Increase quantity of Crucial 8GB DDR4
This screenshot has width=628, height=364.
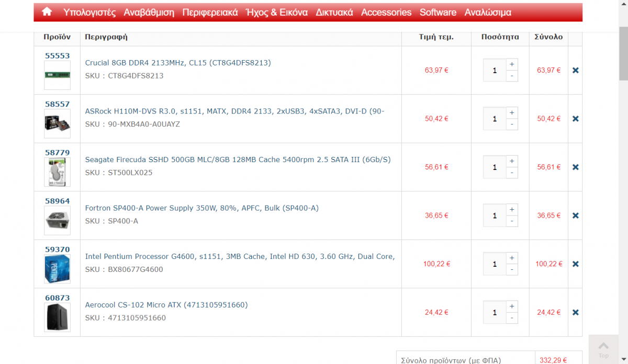[x=512, y=64]
